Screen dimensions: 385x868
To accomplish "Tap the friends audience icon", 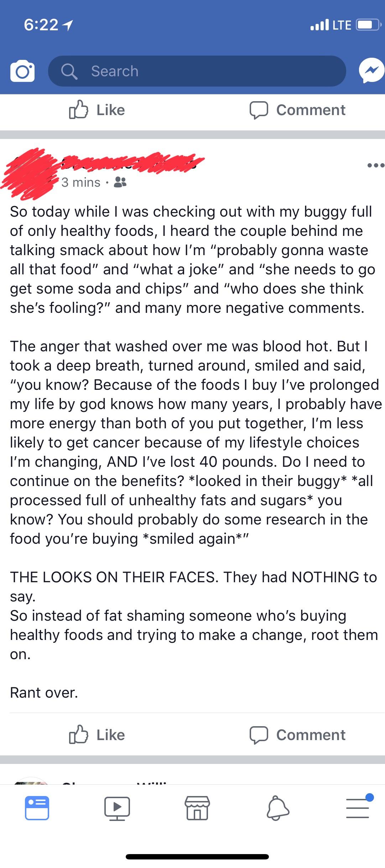I will tap(120, 183).
